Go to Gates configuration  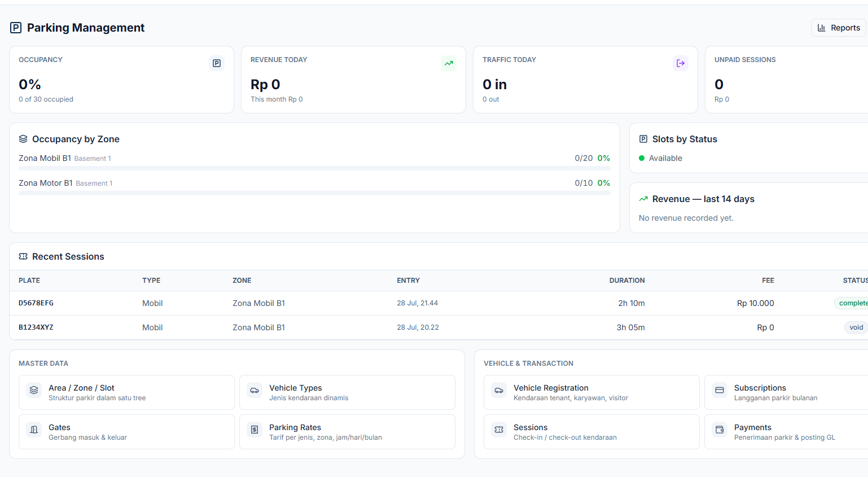click(126, 432)
